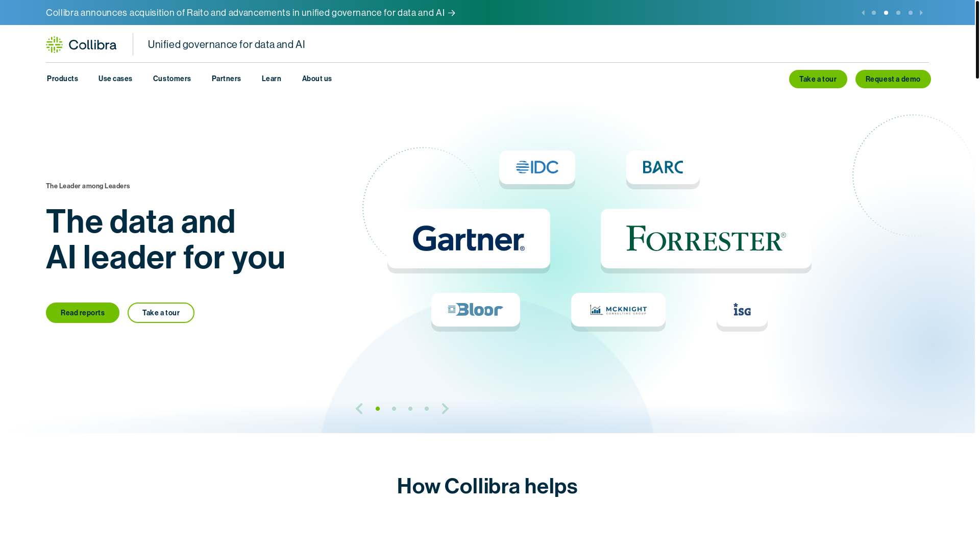The image size is (980, 551).
Task: Click the IDC logo card
Action: click(537, 167)
